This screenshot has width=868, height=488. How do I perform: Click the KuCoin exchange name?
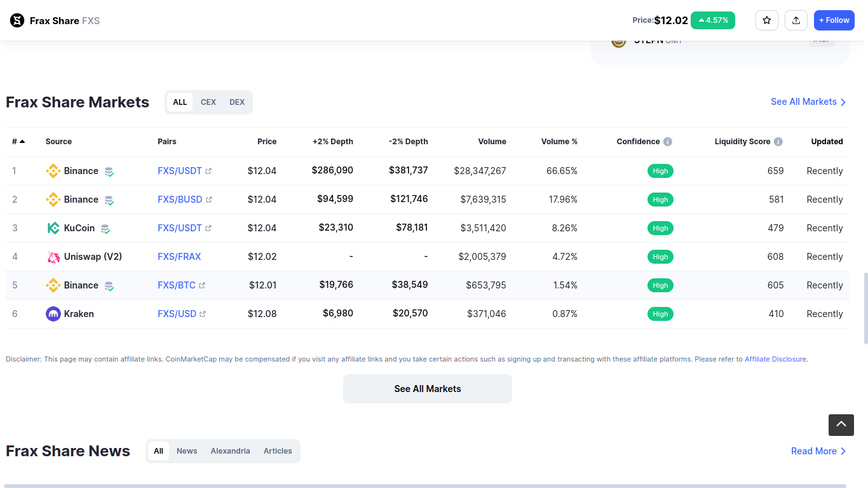click(79, 228)
